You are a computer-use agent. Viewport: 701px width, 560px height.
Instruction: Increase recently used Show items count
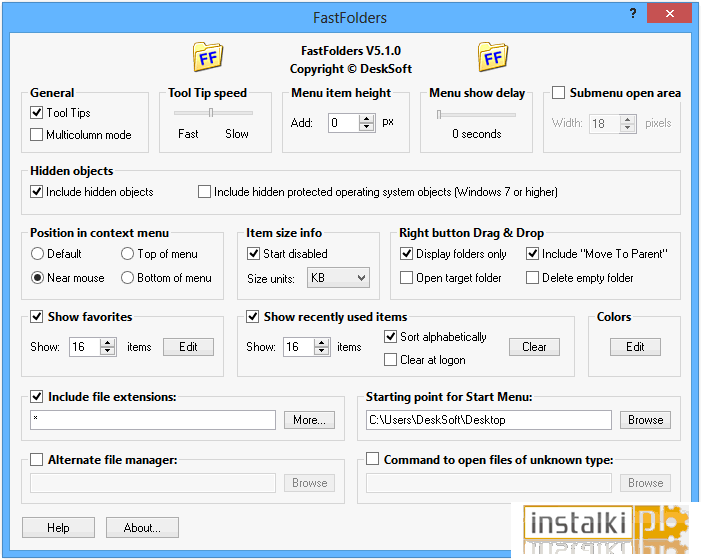click(x=321, y=343)
